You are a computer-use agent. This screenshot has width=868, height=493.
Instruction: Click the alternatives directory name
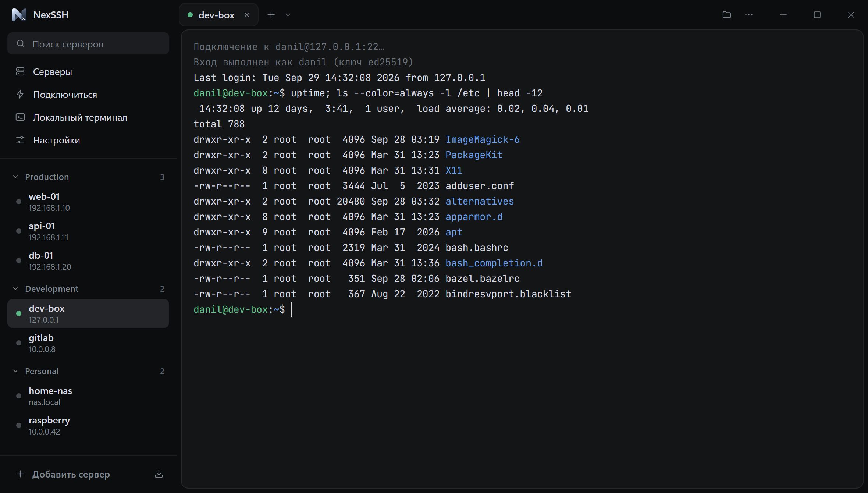(x=480, y=201)
